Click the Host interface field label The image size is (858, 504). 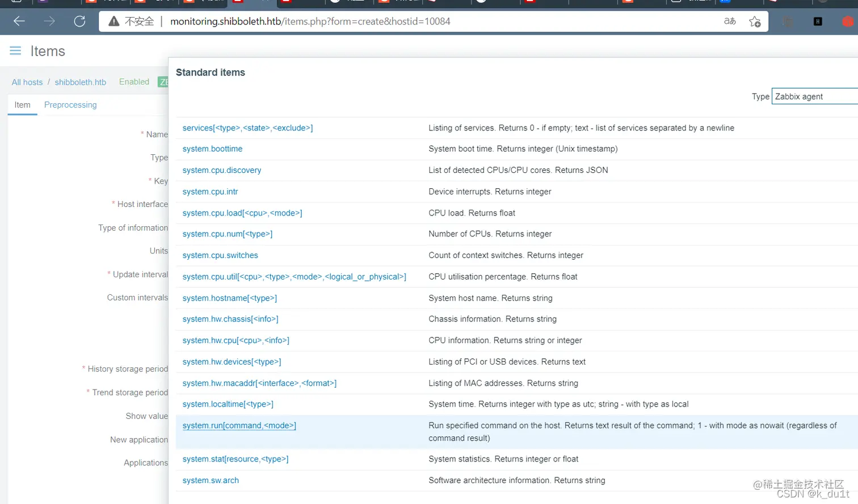point(142,204)
